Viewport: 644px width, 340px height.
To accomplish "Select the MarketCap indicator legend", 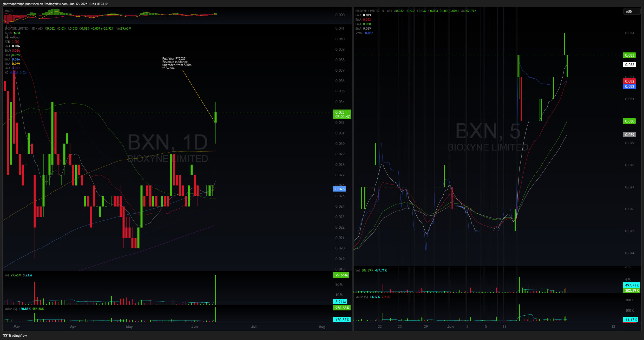I will [x=12, y=37].
